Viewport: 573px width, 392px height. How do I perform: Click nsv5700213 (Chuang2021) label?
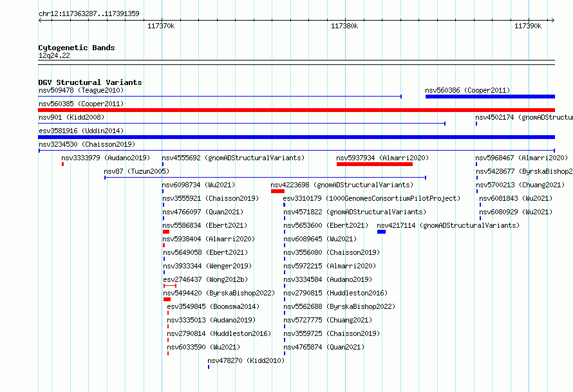click(520, 185)
